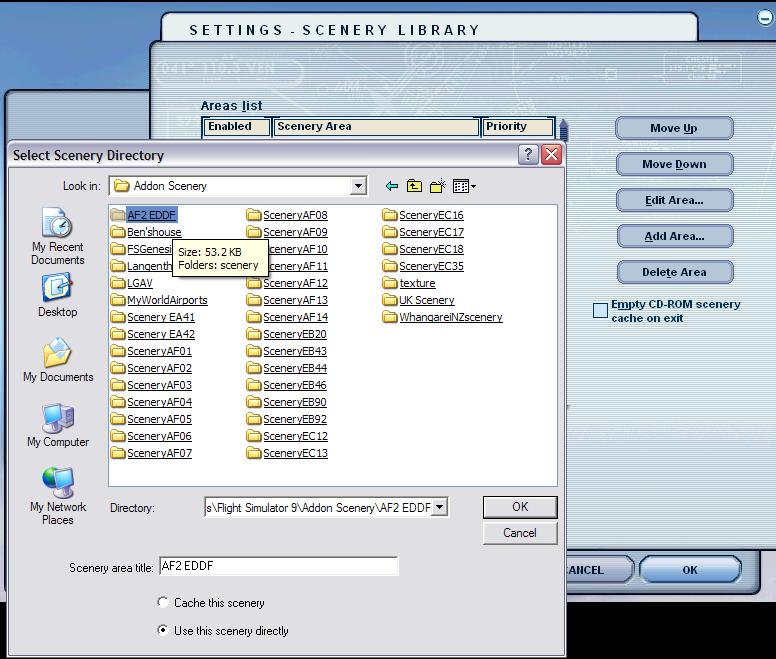
Task: Choose Use this scenery directly option
Action: coord(163,631)
